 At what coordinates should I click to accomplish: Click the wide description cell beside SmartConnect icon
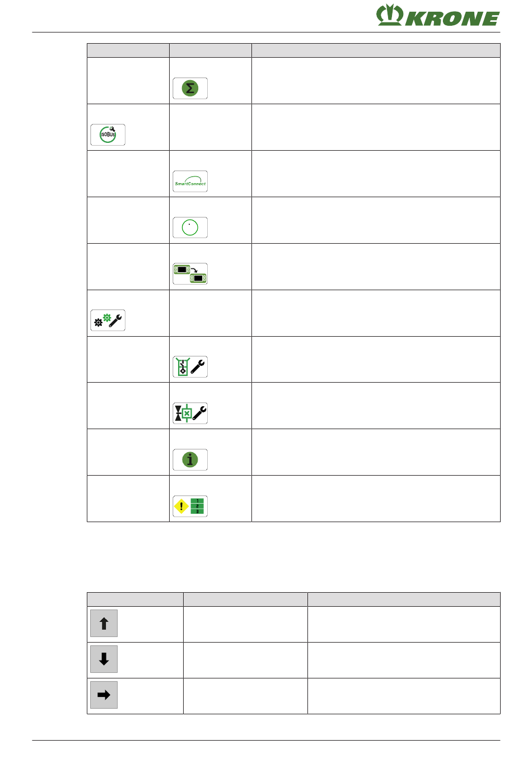(x=376, y=174)
